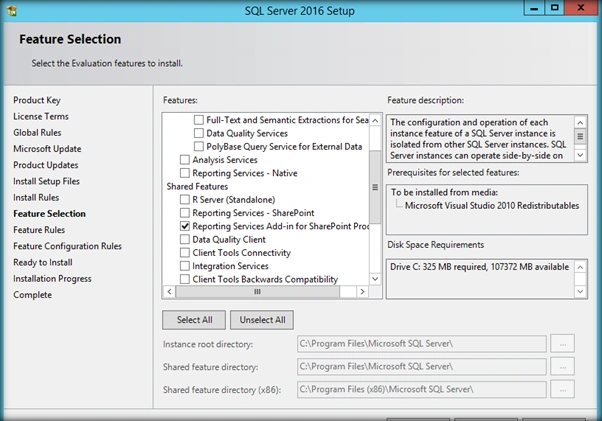Click the features list scroll-down arrow

pos(375,279)
